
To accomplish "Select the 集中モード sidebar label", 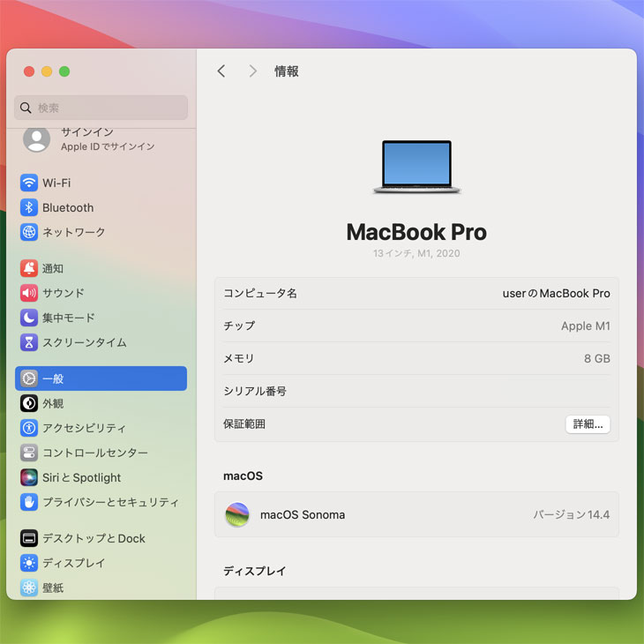I will (x=69, y=318).
